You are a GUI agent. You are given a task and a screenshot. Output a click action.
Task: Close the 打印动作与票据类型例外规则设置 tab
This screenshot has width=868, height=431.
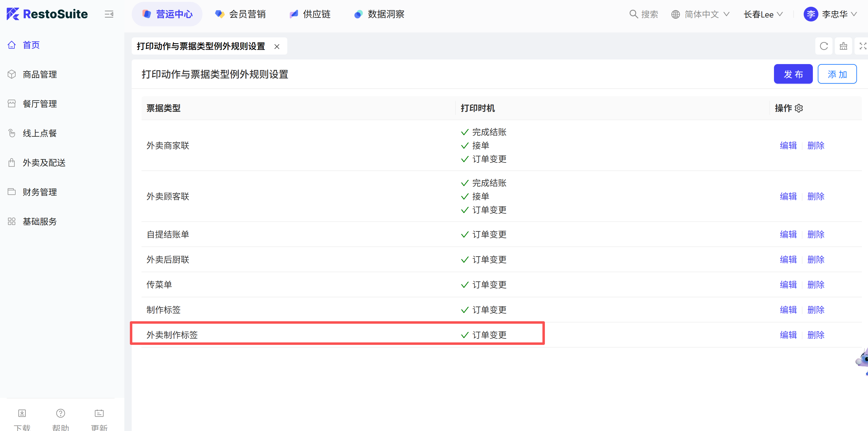tap(277, 47)
